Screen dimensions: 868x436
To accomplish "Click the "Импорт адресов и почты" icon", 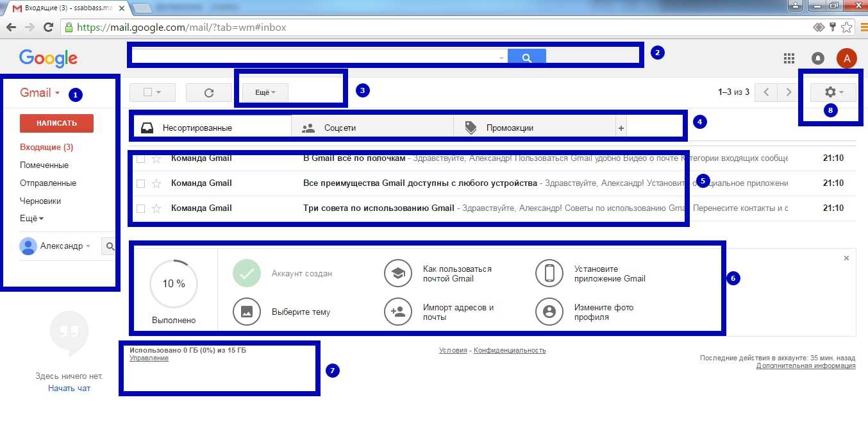I will pos(397,312).
